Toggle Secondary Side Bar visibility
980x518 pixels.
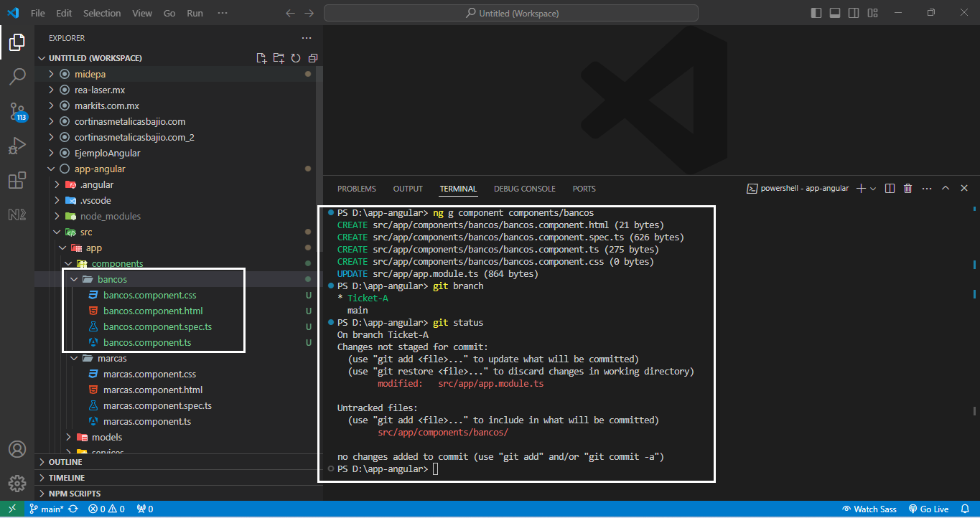(854, 13)
